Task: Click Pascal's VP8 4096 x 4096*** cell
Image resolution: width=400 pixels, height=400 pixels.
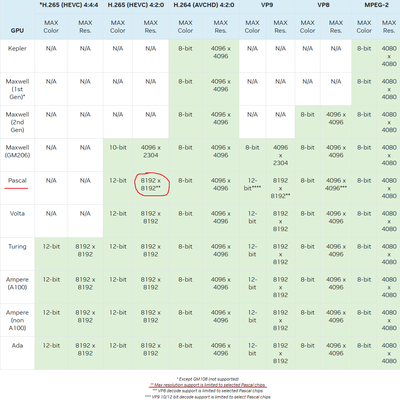Action: tap(336, 184)
